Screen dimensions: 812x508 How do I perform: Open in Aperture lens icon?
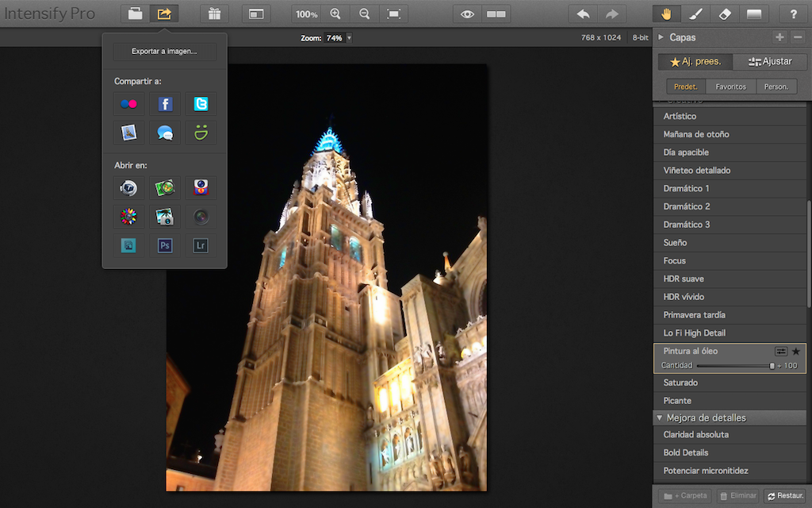pos(201,216)
